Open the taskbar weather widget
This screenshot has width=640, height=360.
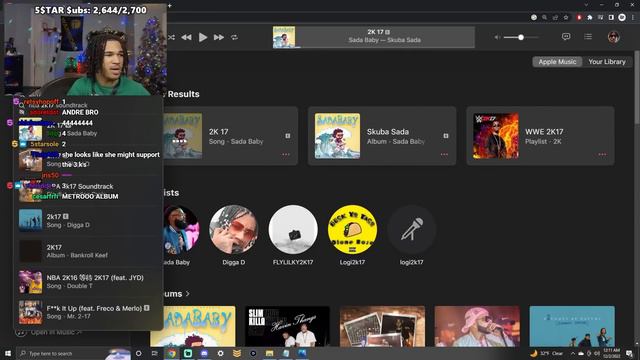point(547,353)
